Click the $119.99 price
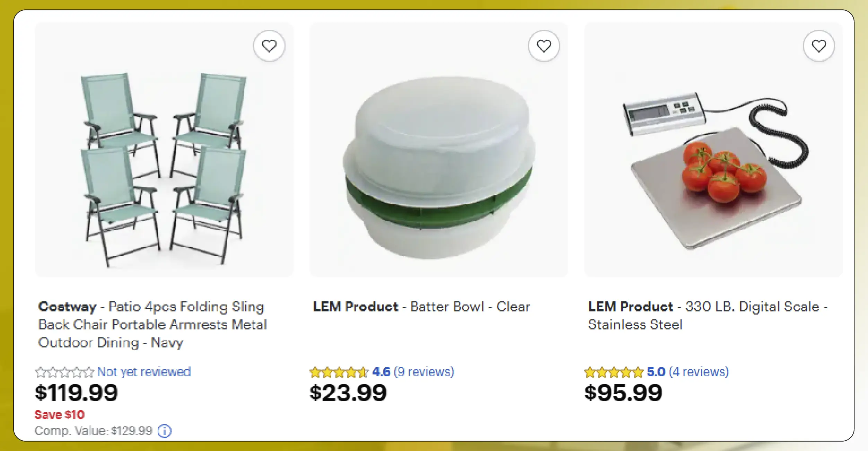Viewport: 868px width, 451px height. [76, 393]
